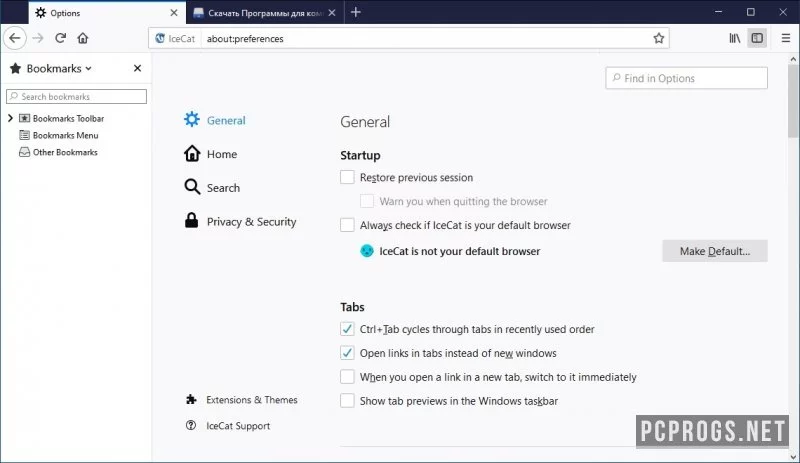This screenshot has height=463, width=800.
Task: Click the scrollbar down arrow
Action: (792, 457)
